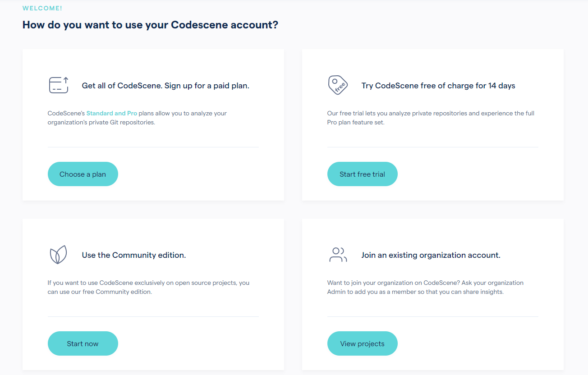Click the Community edition leaf icon
The height and width of the screenshot is (375, 588).
(x=58, y=255)
